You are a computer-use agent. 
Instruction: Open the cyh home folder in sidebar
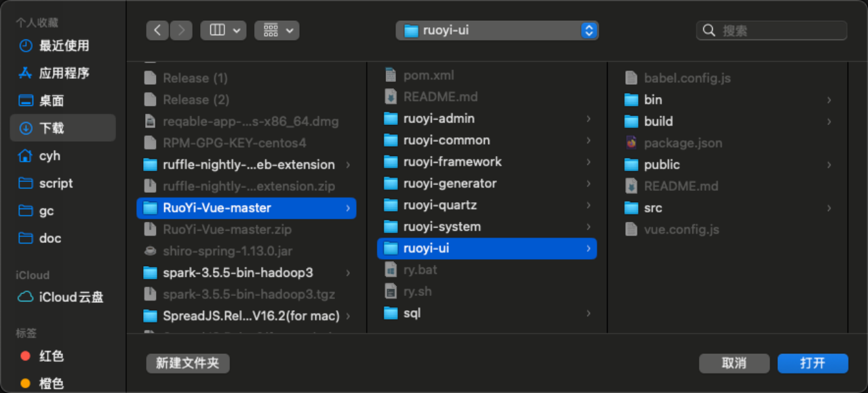click(x=62, y=155)
